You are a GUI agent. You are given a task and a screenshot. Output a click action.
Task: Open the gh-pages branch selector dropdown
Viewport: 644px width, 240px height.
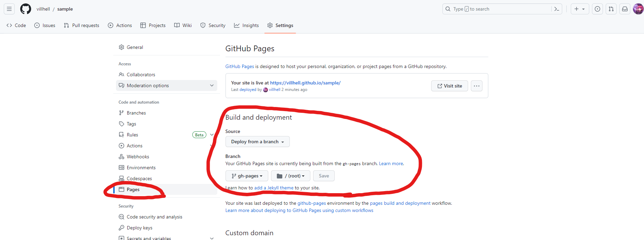point(247,176)
